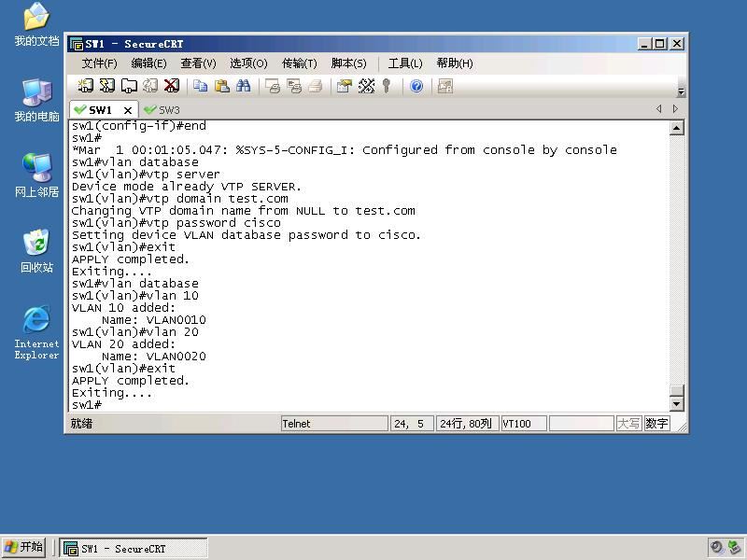This screenshot has height=560, width=747.
Task: Click the Print Screen toolbar icon
Action: point(273,86)
